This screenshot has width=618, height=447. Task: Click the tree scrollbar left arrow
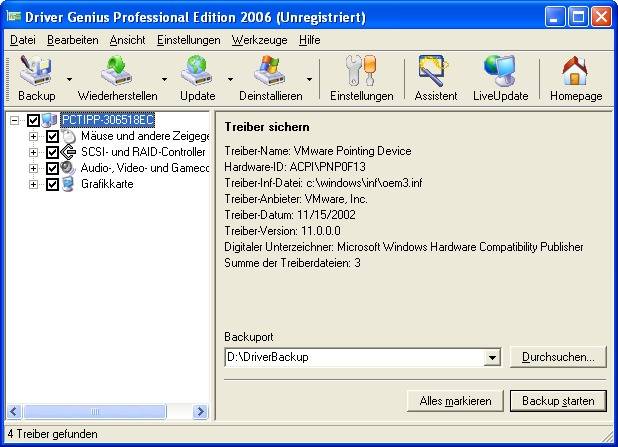tap(14, 412)
